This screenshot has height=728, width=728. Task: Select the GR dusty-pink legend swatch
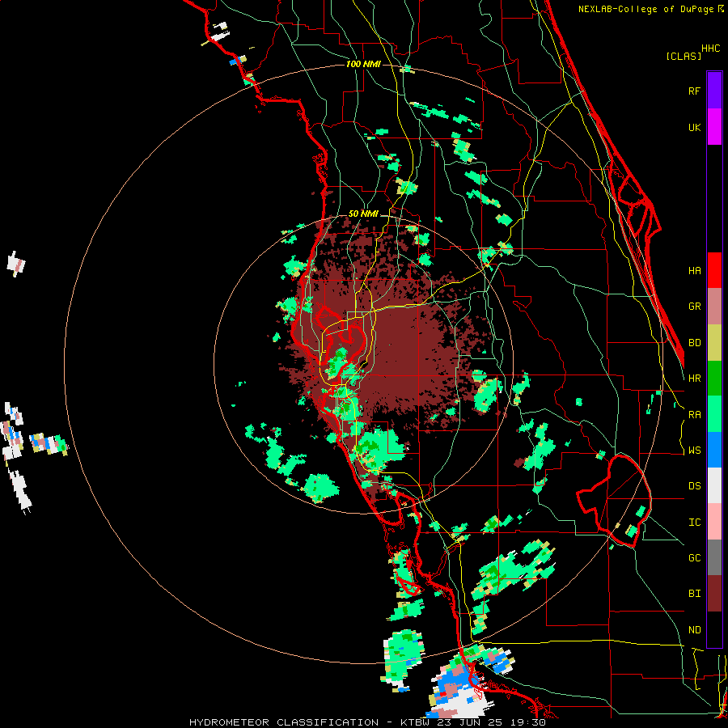(x=714, y=306)
